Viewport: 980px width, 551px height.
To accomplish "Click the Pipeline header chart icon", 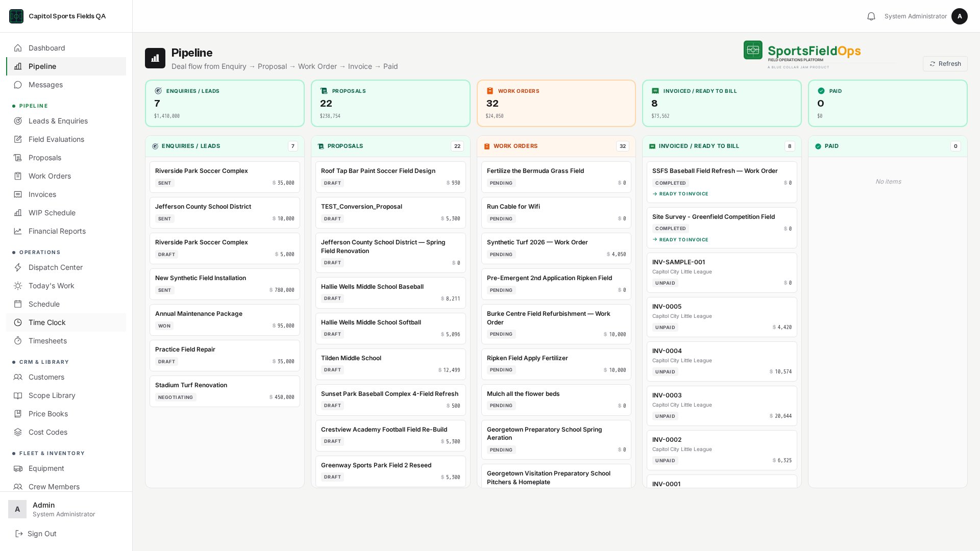I will tap(155, 58).
